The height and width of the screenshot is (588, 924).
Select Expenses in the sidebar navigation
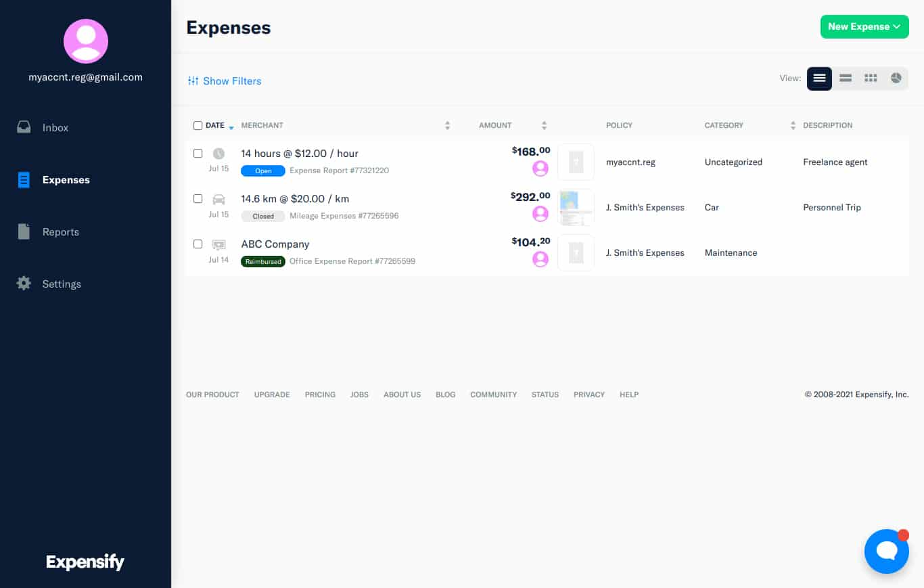[x=66, y=180]
